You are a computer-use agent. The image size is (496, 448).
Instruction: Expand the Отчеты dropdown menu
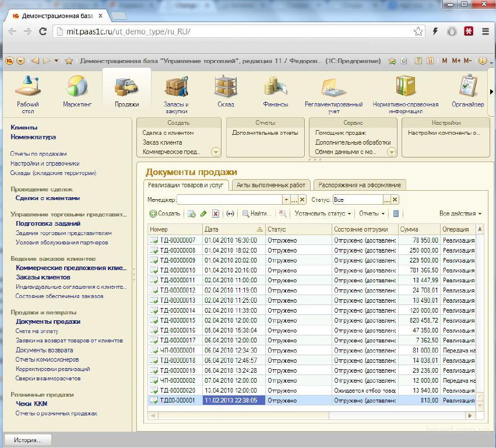371,214
